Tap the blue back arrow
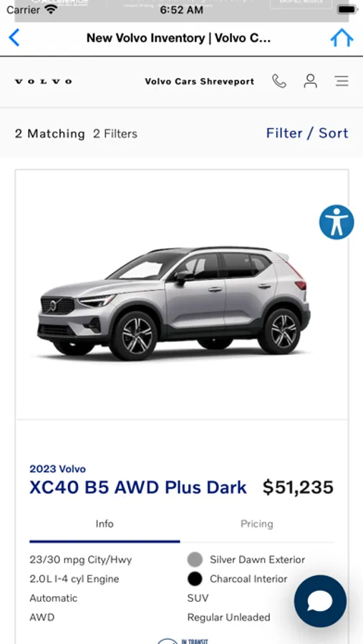Viewport: 363px width, 644px height. (x=14, y=38)
